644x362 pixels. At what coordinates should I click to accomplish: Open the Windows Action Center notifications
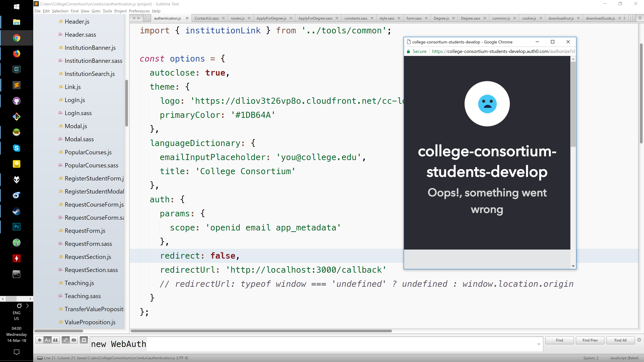(16, 352)
